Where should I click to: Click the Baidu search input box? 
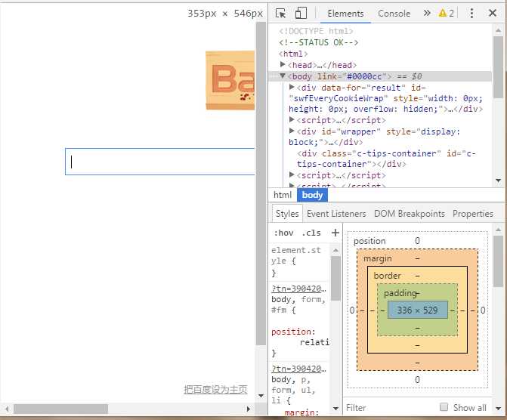coord(160,162)
